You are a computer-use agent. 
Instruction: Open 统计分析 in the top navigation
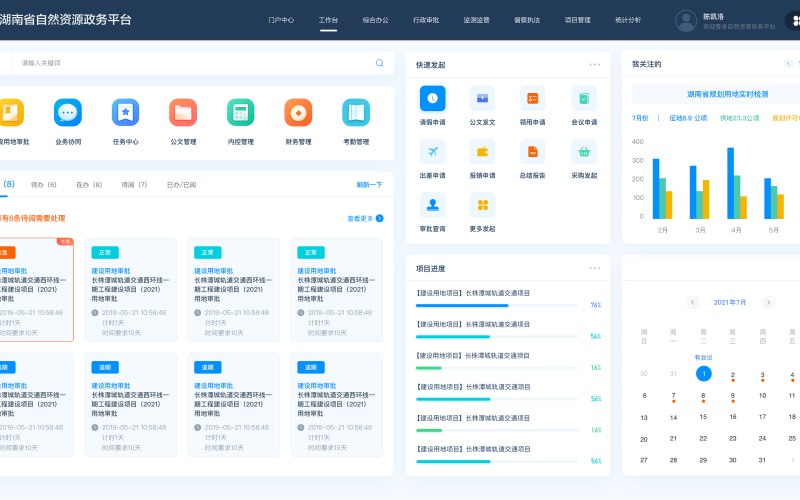628,20
